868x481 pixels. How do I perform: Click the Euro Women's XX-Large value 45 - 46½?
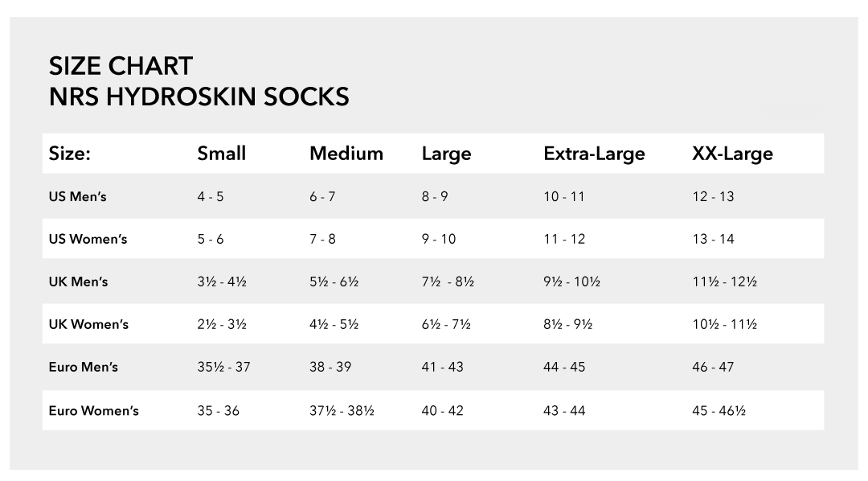tap(719, 411)
